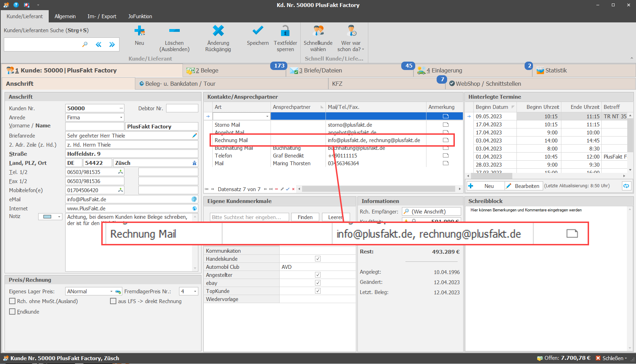The width and height of the screenshot is (636, 364).
Task: Click pencil icon in Briefanrede field
Action: point(194,135)
